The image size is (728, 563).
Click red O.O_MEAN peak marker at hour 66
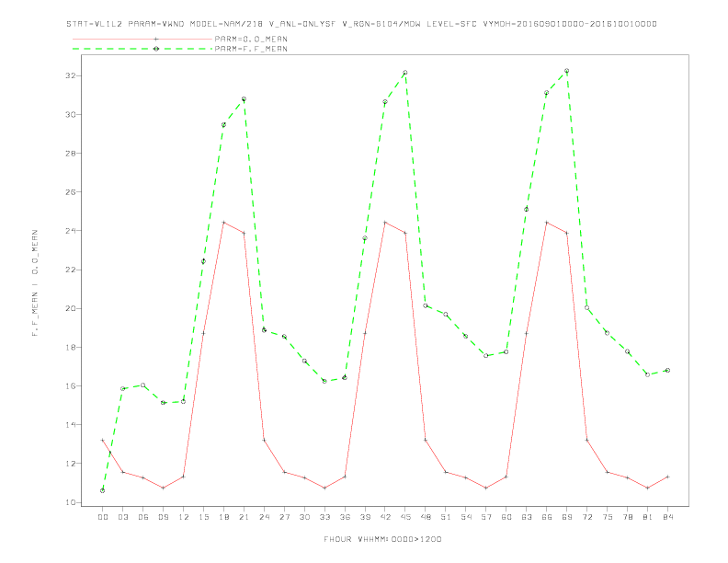pos(547,223)
